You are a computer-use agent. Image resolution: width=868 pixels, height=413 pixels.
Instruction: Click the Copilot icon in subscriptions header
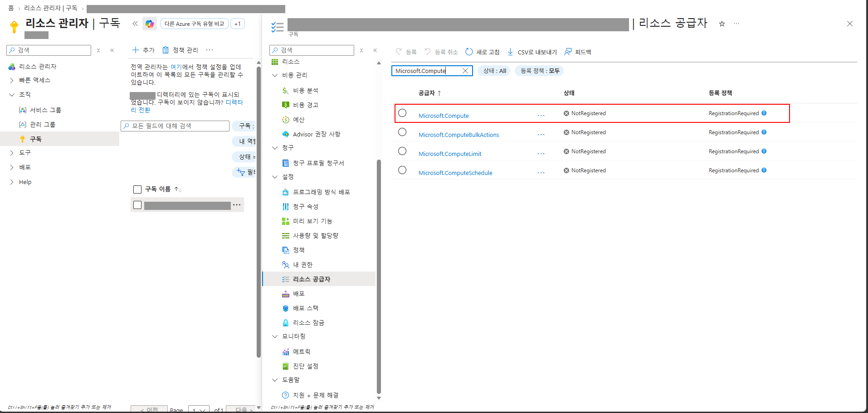coord(150,24)
